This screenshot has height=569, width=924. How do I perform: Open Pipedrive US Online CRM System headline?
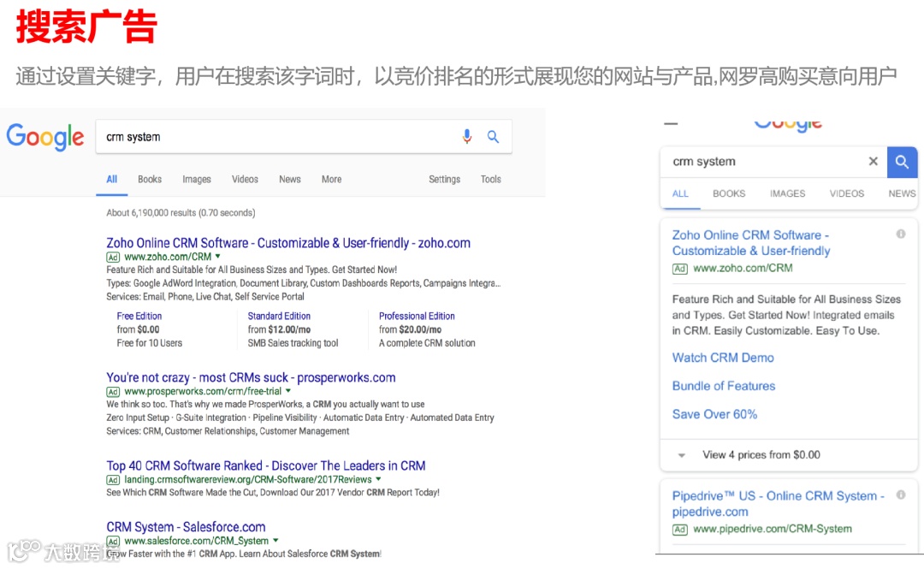[x=779, y=504]
